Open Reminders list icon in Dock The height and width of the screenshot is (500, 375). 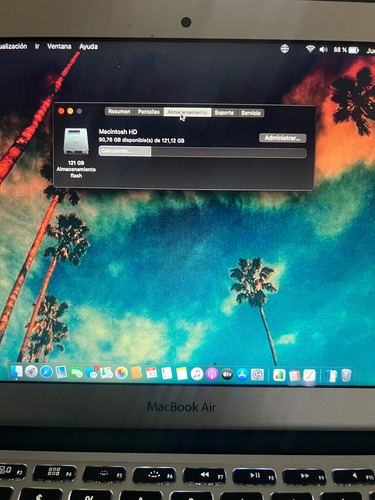point(166,374)
